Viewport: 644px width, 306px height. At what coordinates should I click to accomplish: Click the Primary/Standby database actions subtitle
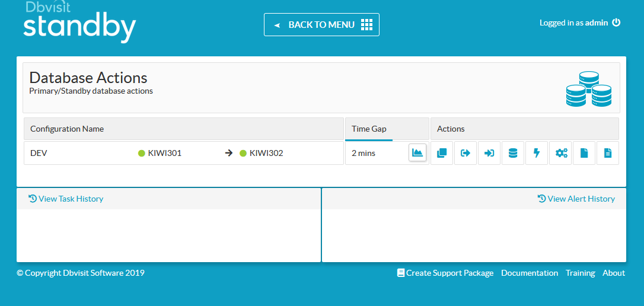tap(91, 91)
